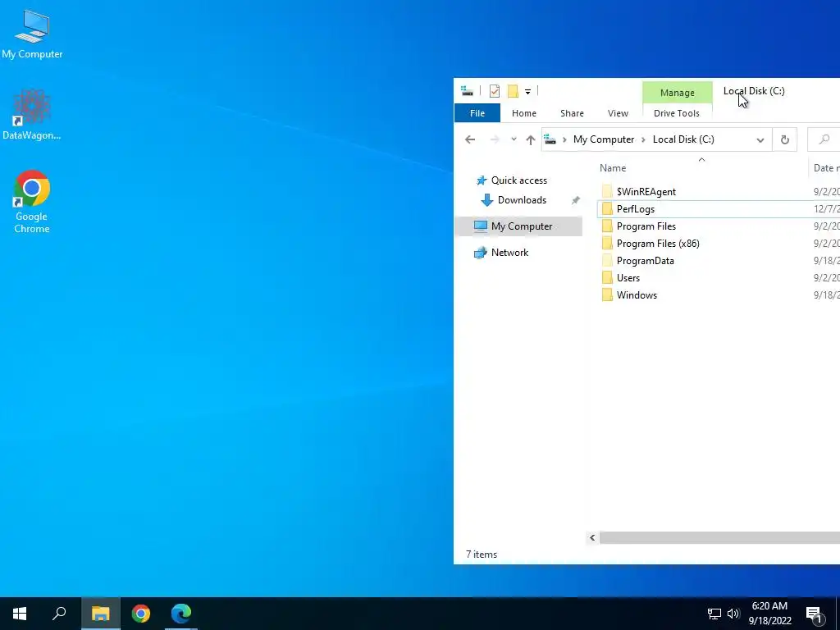Select the $WinREAgent folder
Image resolution: width=840 pixels, height=630 pixels.
[646, 192]
